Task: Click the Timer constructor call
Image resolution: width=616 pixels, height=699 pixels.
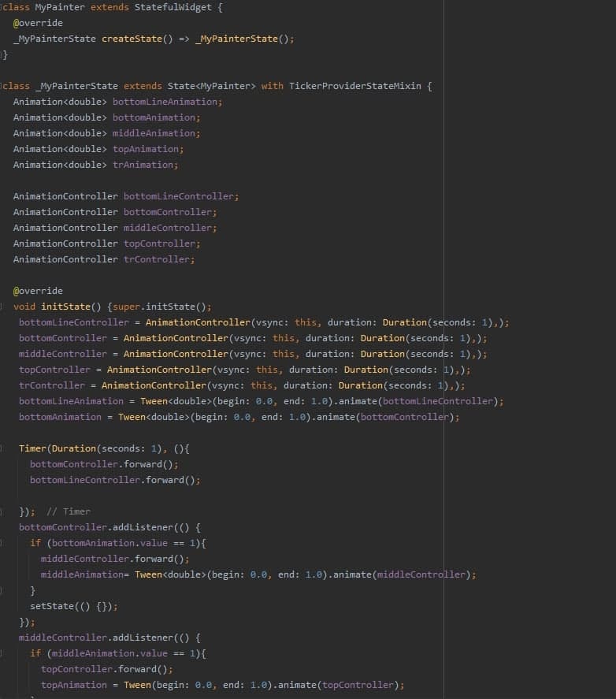Action: click(32, 448)
